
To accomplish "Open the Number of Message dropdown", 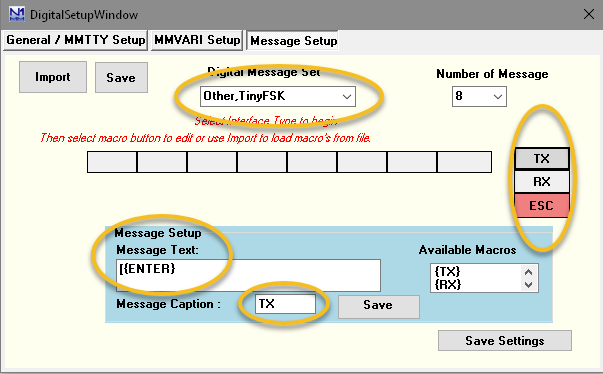I will click(479, 96).
